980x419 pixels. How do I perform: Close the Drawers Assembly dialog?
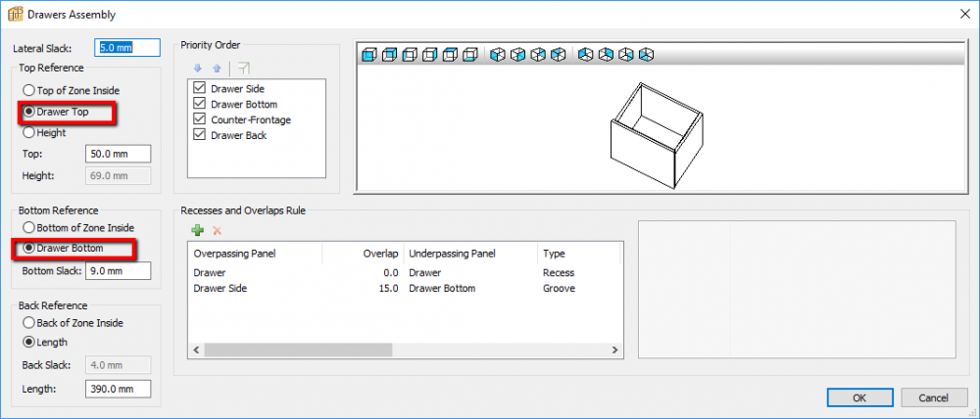[965, 14]
